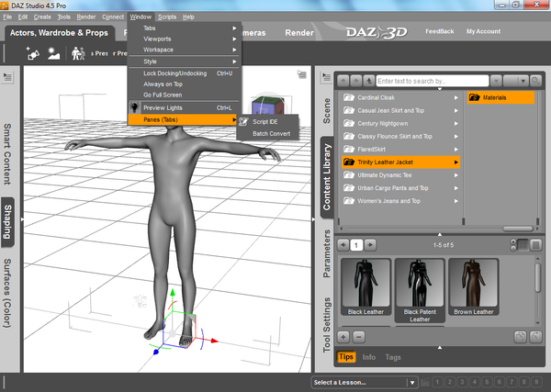The width and height of the screenshot is (551, 392).
Task: Click the people figures icon in toolbar
Action: (78, 53)
